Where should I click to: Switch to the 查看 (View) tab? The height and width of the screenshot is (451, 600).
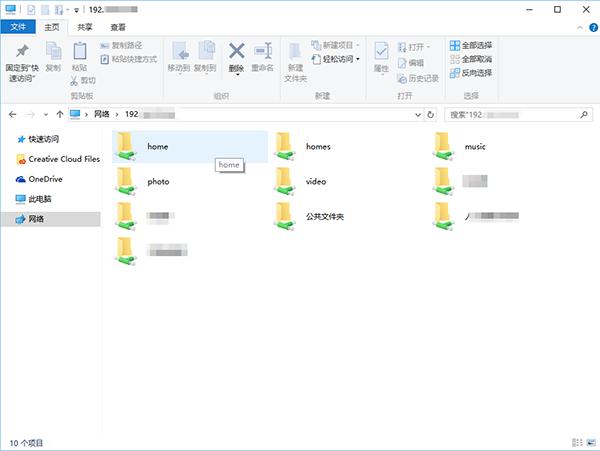tap(118, 28)
